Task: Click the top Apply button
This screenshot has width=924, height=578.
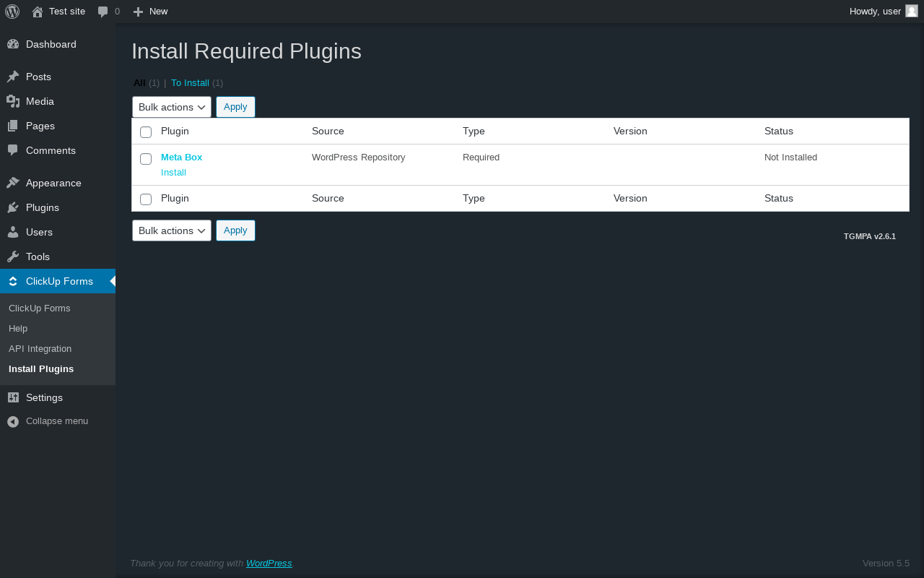Action: [x=235, y=107]
